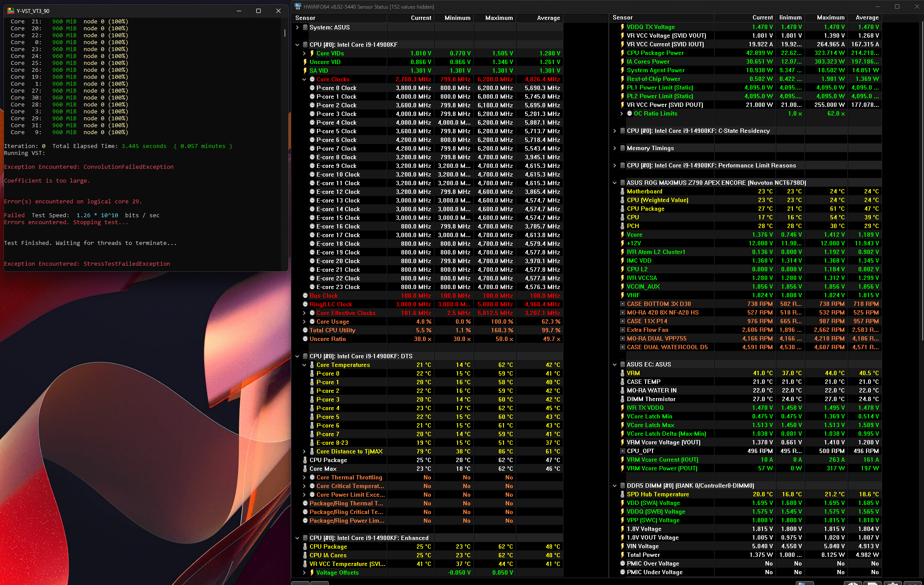Screen dimensions: 924x585
Task: Click the thermometer icon beside Motherboard
Action: point(622,191)
